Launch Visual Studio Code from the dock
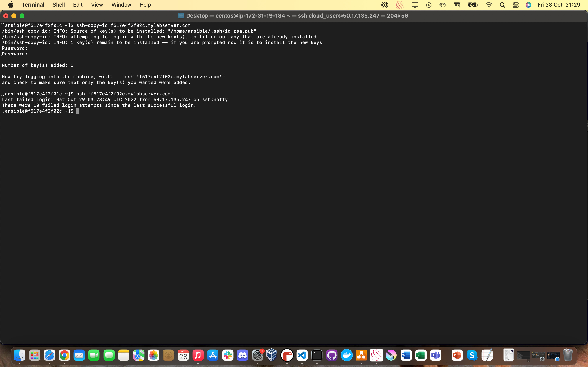Viewport: 588px width, 367px height. pyautogui.click(x=302, y=356)
